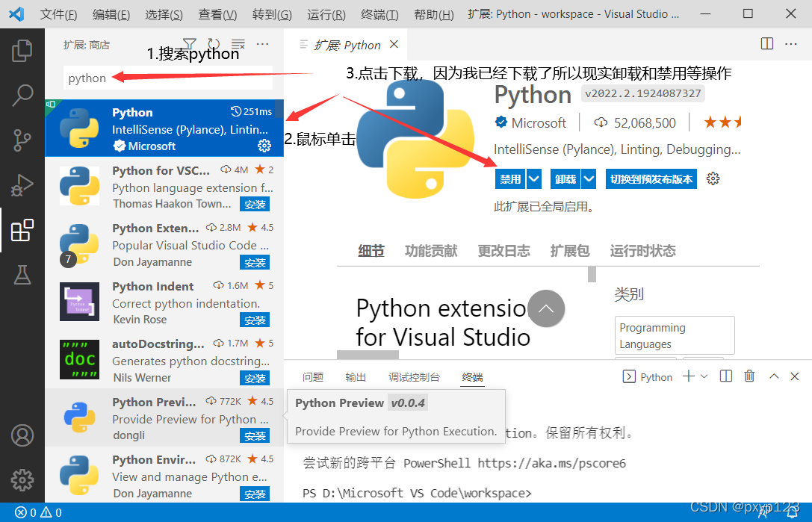The image size is (812, 522).
Task: Open the Testing flask icon
Action: [x=22, y=275]
